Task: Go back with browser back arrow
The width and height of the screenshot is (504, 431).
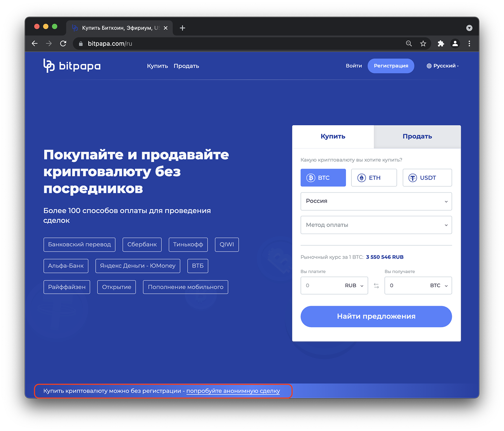Action: 35,43
